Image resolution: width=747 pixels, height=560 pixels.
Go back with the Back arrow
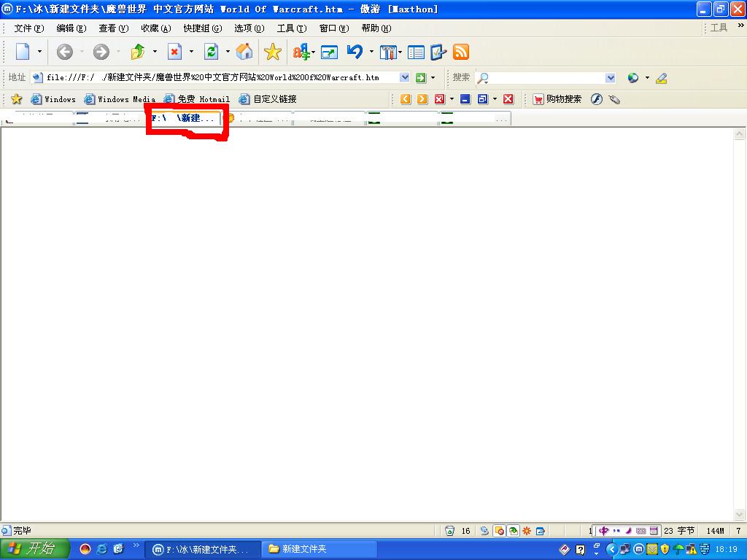point(65,52)
